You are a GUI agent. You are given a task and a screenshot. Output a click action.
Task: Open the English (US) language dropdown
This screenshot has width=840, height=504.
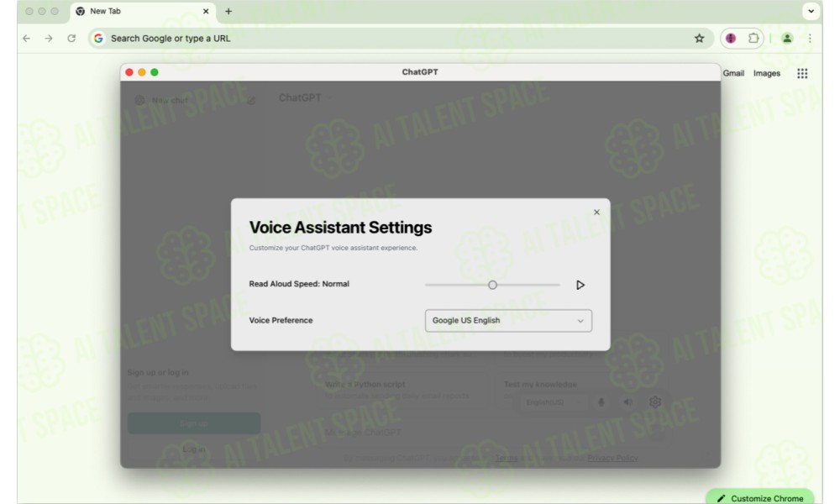pos(552,402)
